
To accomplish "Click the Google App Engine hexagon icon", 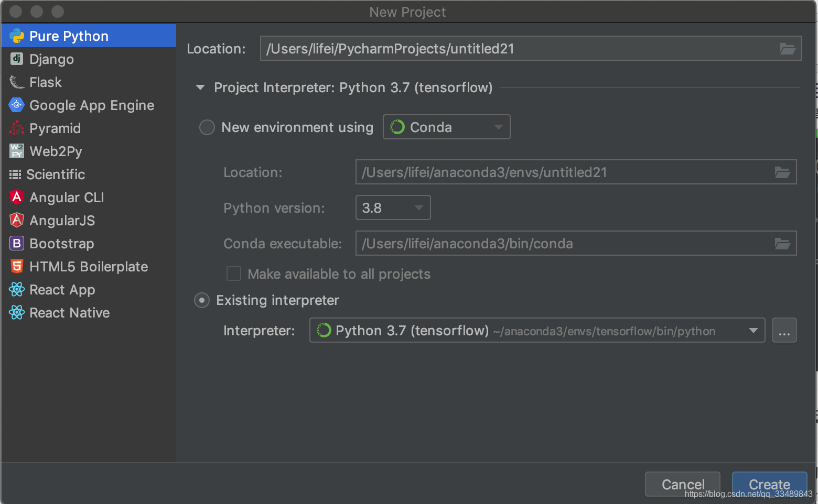I will [x=17, y=105].
